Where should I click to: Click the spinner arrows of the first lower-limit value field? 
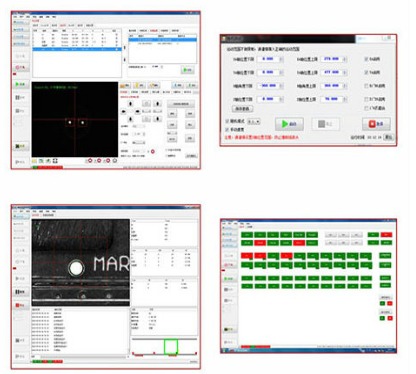[281, 59]
